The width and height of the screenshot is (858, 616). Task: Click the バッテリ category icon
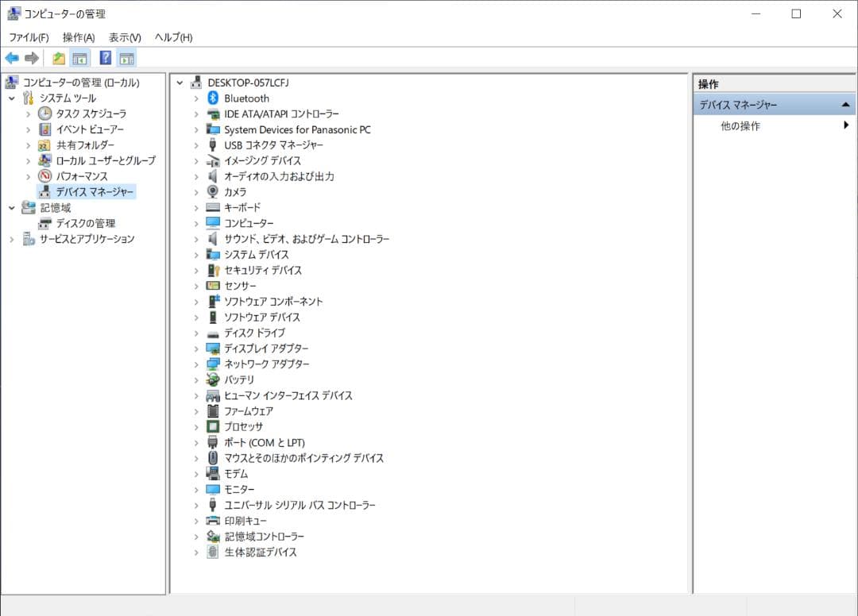[212, 379]
